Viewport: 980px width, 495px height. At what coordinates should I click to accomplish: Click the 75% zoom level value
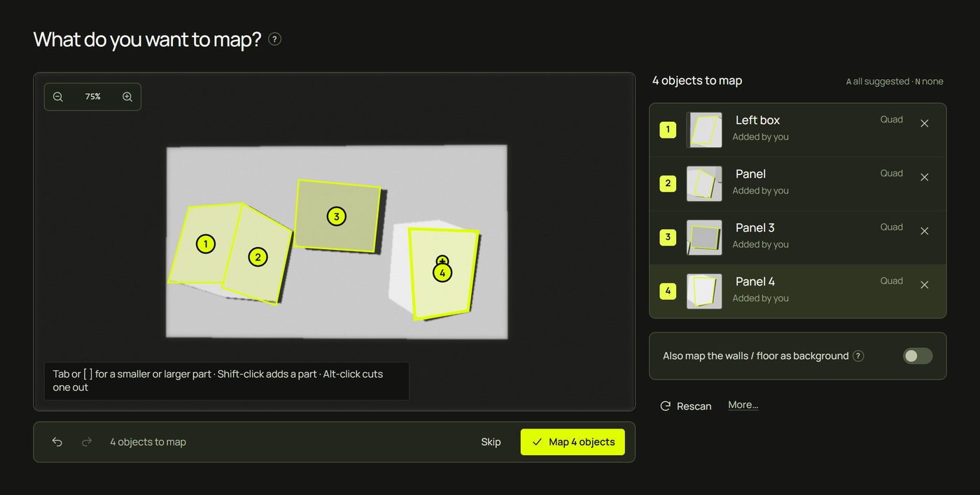(x=93, y=97)
